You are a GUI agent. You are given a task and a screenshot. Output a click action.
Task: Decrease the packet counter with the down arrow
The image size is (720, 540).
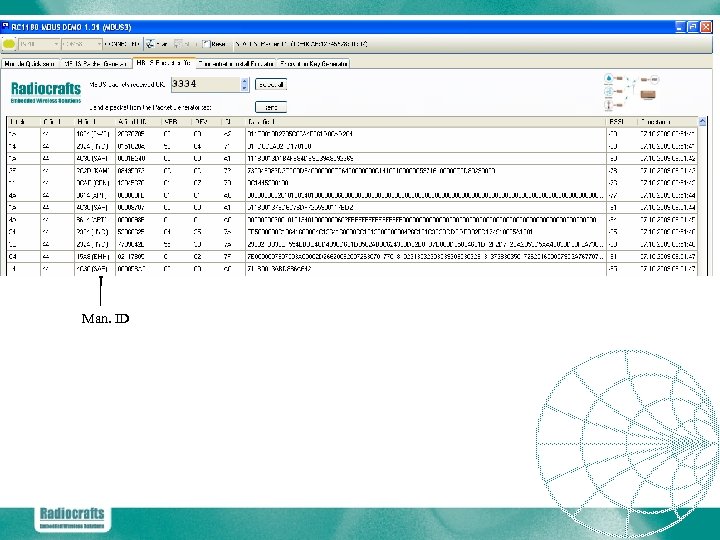[x=244, y=88]
